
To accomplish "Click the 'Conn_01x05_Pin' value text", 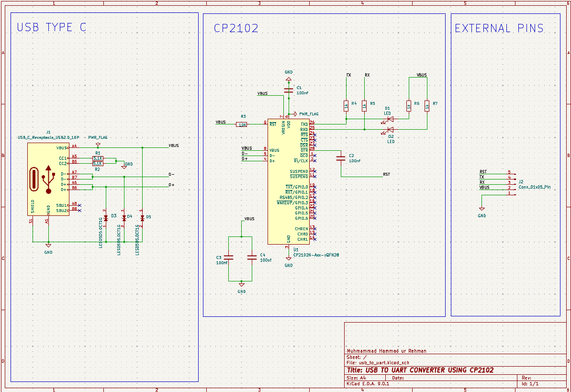I will click(x=535, y=187).
